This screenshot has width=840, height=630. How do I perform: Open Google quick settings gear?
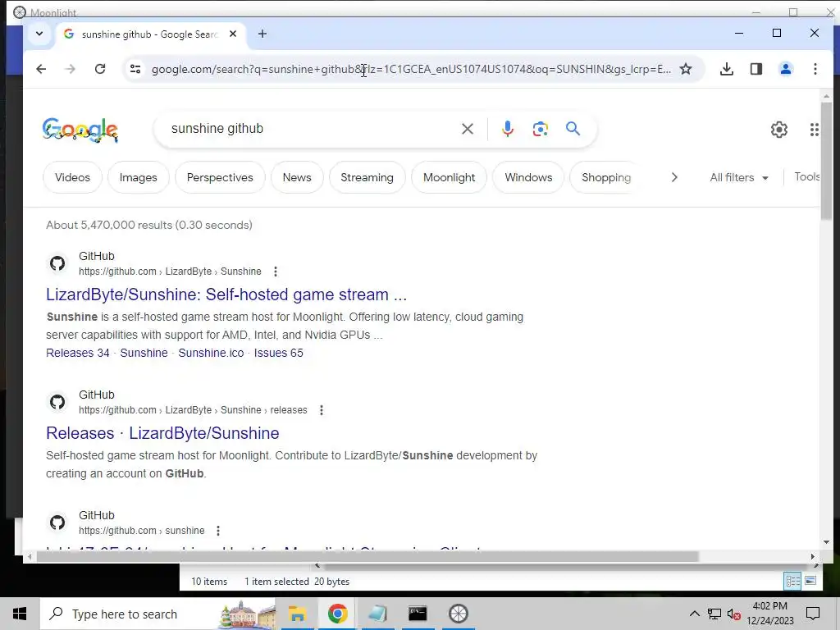tap(779, 129)
